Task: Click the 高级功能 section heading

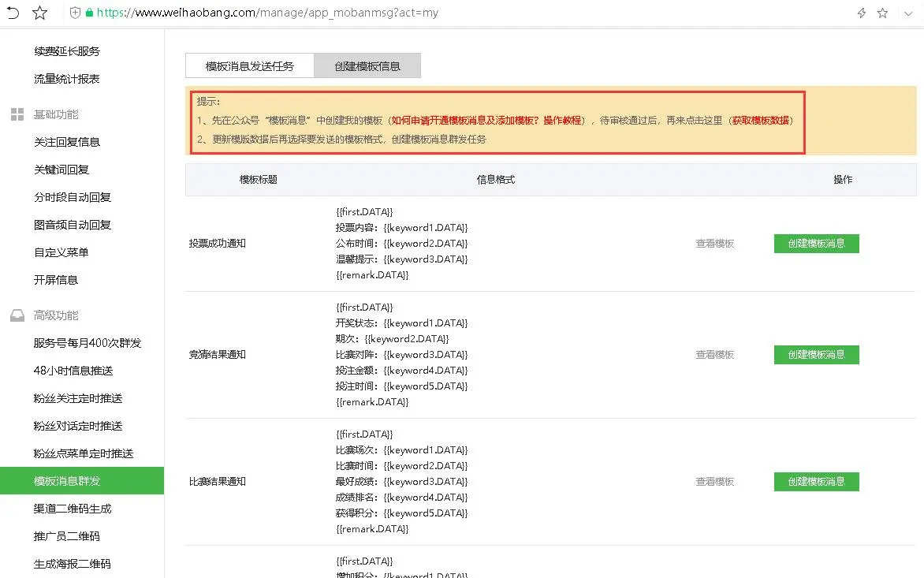Action: coord(56,315)
